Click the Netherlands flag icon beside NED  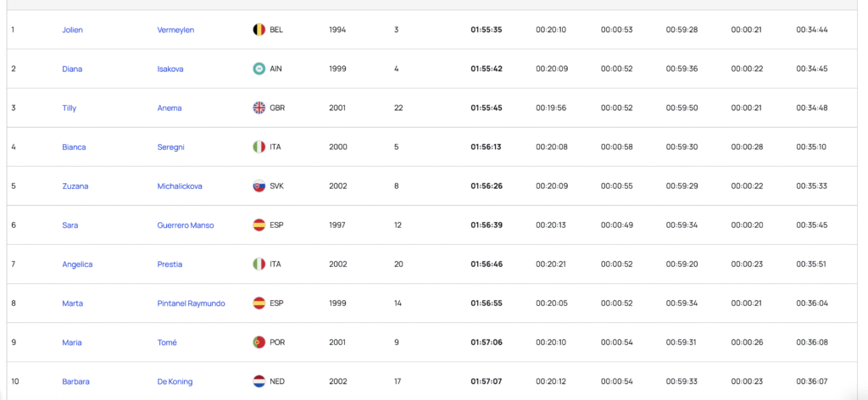(259, 381)
